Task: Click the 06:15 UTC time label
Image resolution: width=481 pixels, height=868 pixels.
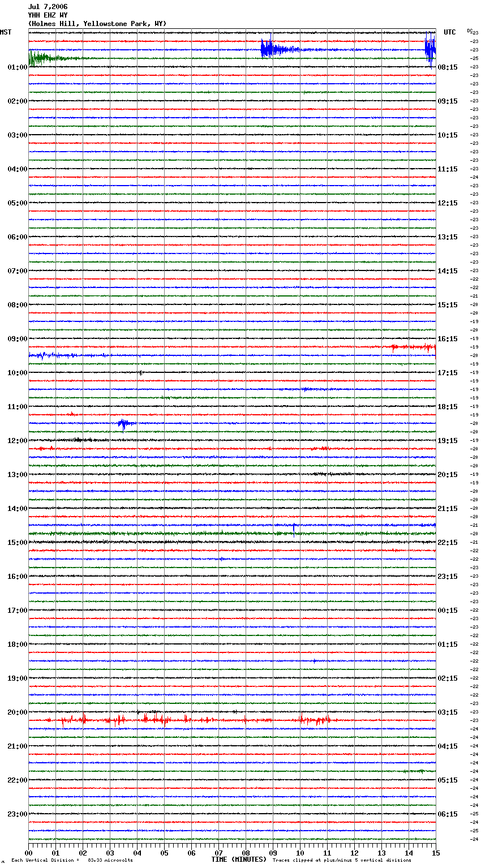Action: point(448,814)
